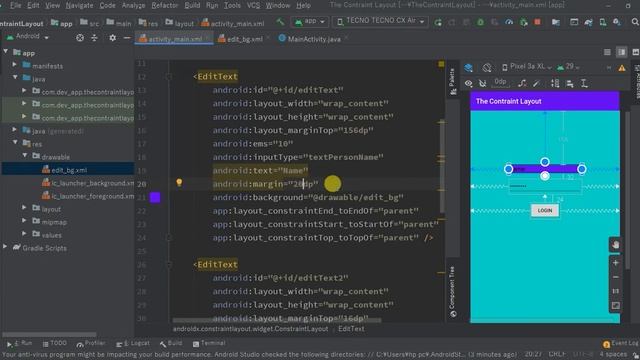
Task: Collapse all in Project panel
Action: [x=94, y=38]
